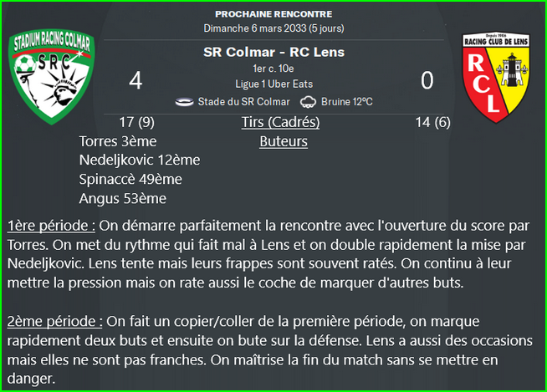Click the Stadium Racing Colmar club crest
Screen dimensions: 547x392
click(x=52, y=77)
